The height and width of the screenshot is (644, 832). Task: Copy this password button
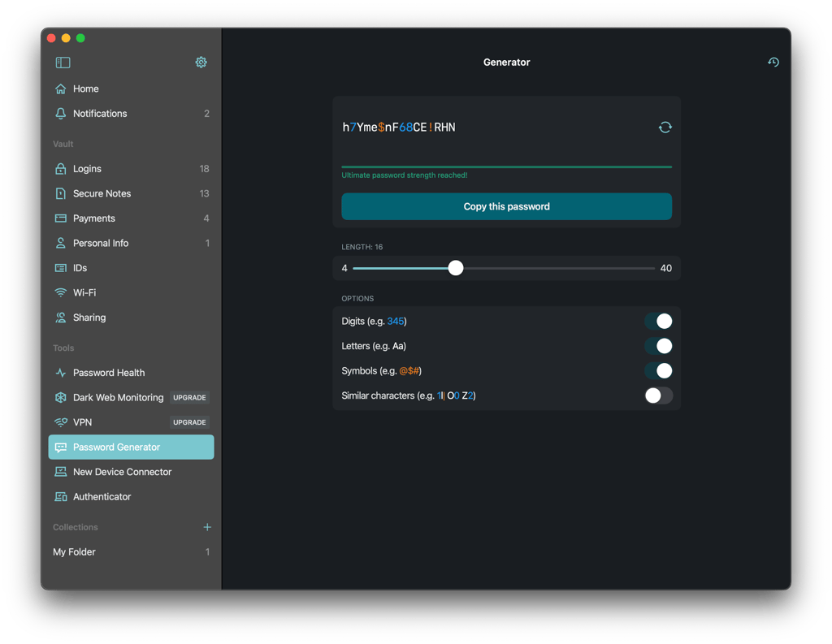click(506, 206)
